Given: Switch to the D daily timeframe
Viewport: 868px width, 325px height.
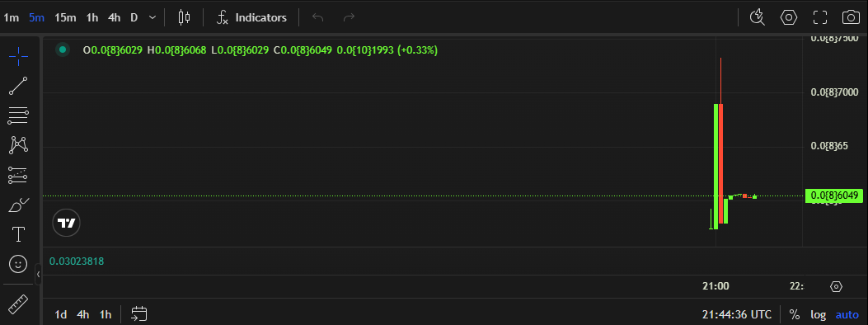Looking at the screenshot, I should click(134, 17).
